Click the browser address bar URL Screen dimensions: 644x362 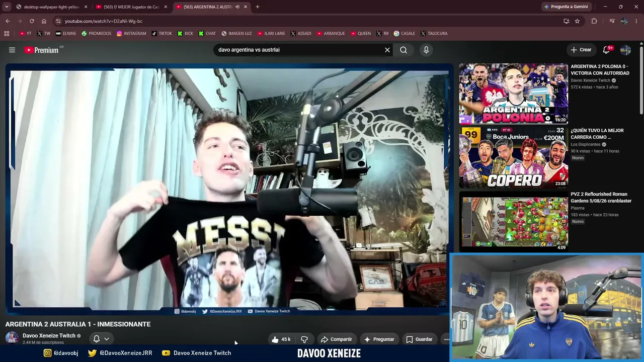pyautogui.click(x=103, y=21)
